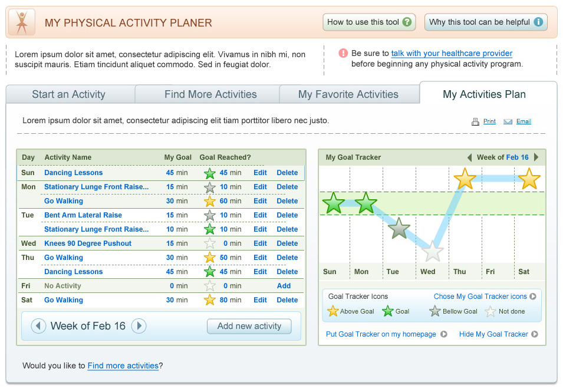Show previous week in Goal Tracker
The width and height of the screenshot is (563, 392).
(x=469, y=157)
